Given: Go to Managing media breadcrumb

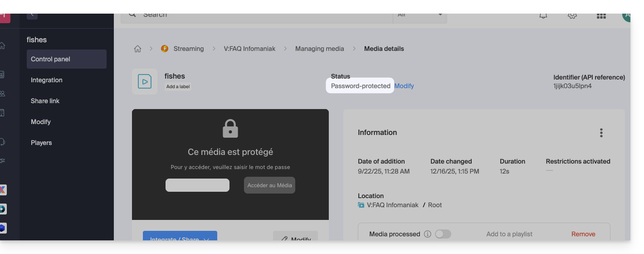Looking at the screenshot, I should (x=319, y=49).
